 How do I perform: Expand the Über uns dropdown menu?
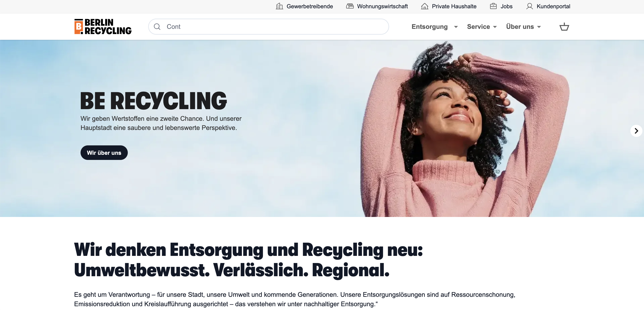523,27
